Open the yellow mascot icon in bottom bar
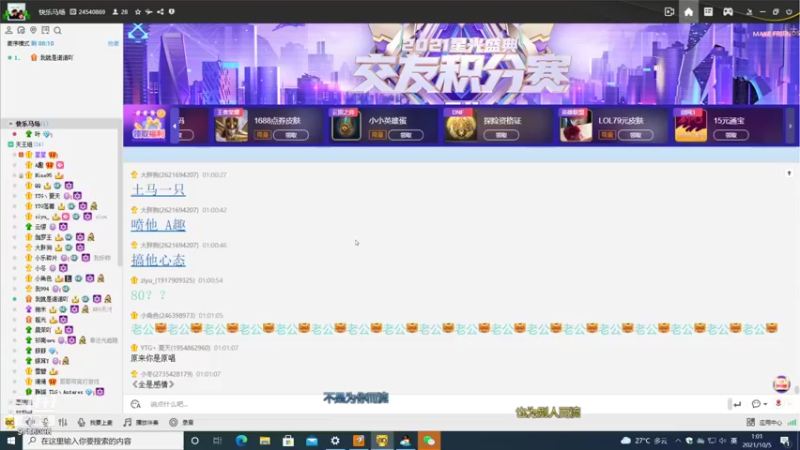Viewport: 800px width, 450px height. point(9,422)
